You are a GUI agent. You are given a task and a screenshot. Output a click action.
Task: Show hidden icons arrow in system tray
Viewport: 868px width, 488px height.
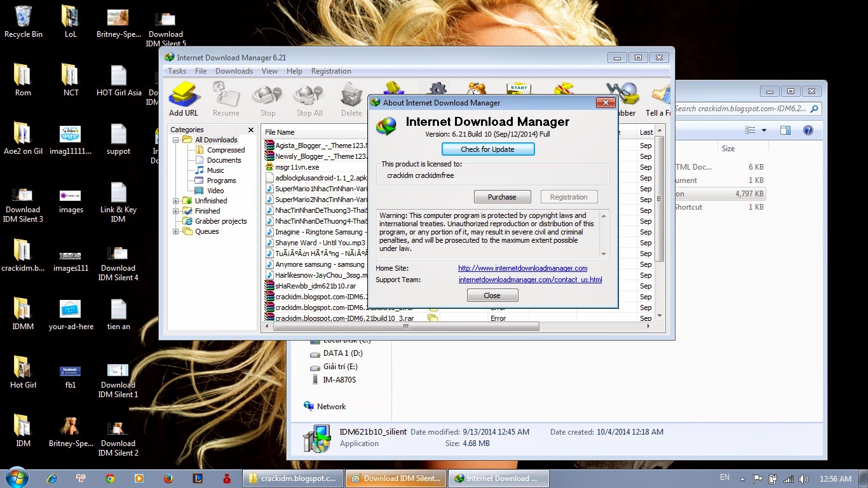(x=742, y=478)
